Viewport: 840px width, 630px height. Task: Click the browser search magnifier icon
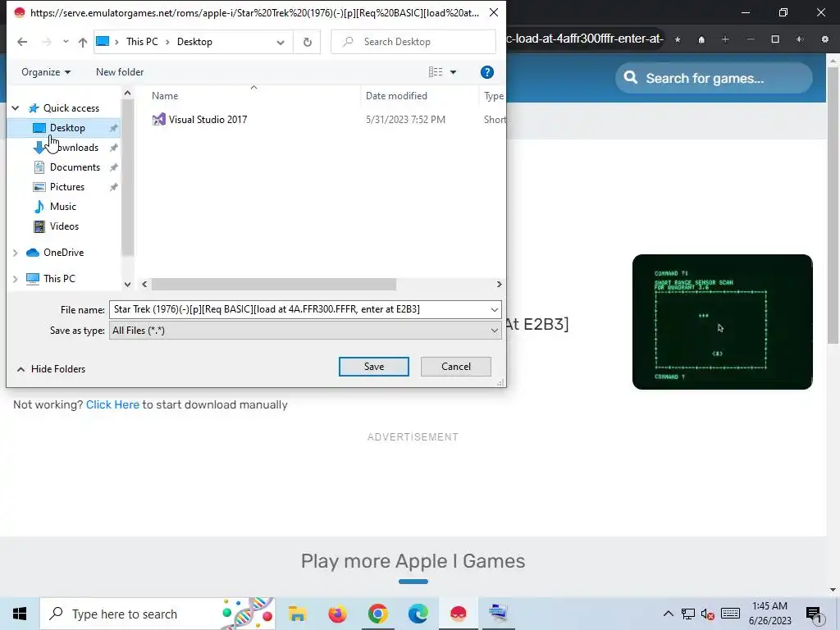631,78
